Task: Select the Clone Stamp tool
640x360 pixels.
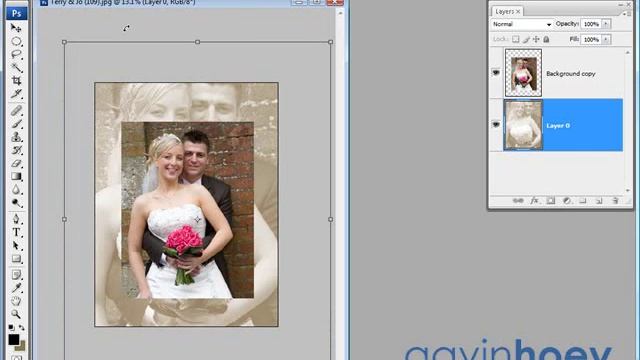Action: (x=16, y=137)
